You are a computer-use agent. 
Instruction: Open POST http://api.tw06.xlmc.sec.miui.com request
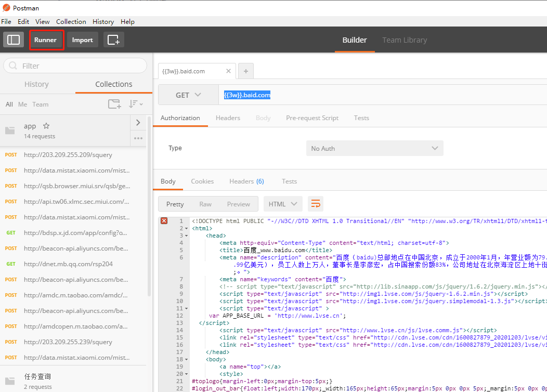click(73, 202)
